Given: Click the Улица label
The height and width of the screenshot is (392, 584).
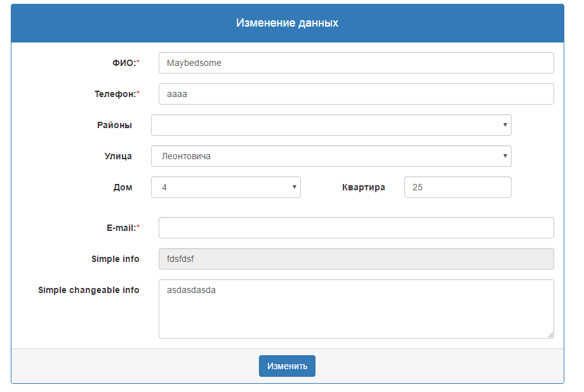Looking at the screenshot, I should click(118, 156).
